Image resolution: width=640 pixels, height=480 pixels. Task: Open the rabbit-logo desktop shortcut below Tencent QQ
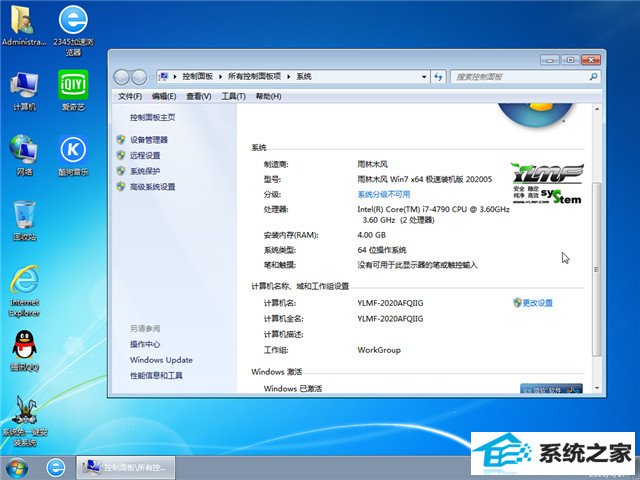click(x=24, y=420)
